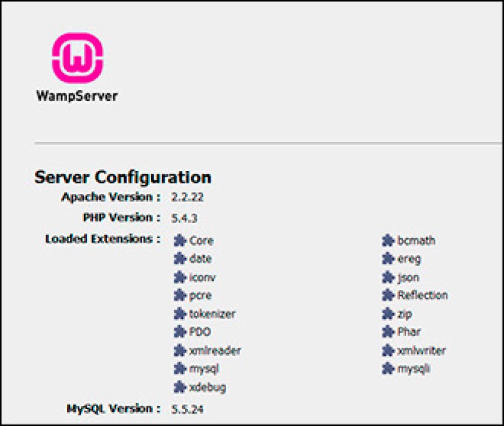Click the Apache Version number 2.2.22
This screenshot has width=504, height=426.
187,197
